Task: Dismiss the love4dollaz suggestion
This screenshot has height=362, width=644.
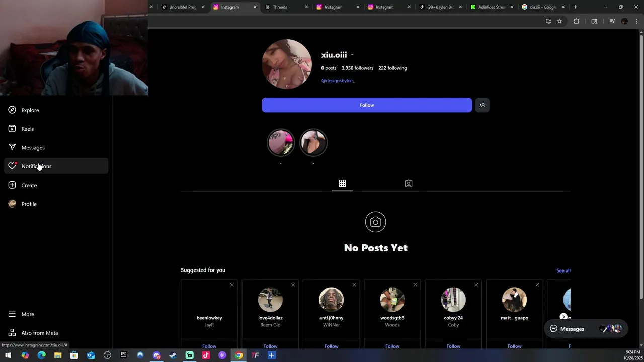Action: pyautogui.click(x=293, y=285)
